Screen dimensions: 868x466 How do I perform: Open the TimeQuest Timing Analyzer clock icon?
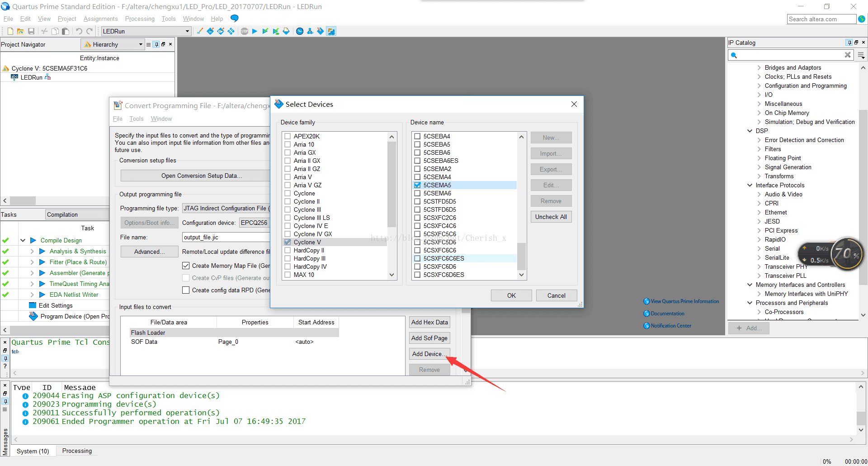pos(300,31)
